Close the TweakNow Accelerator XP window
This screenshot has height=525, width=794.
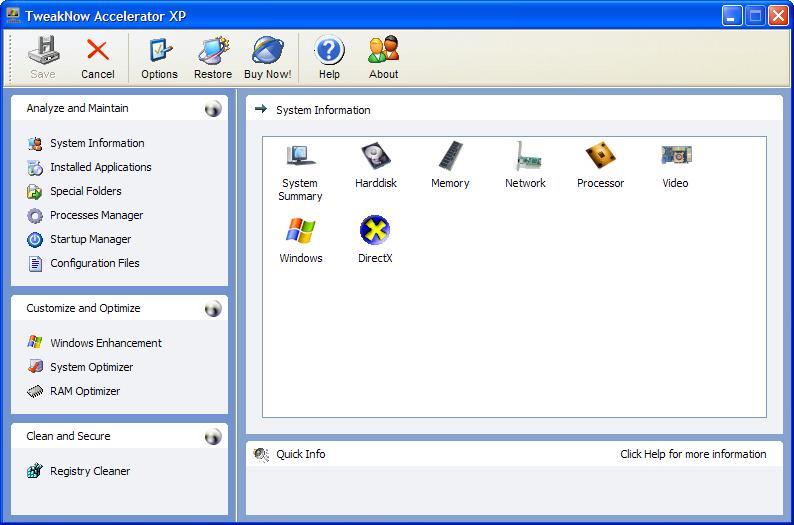coord(778,16)
